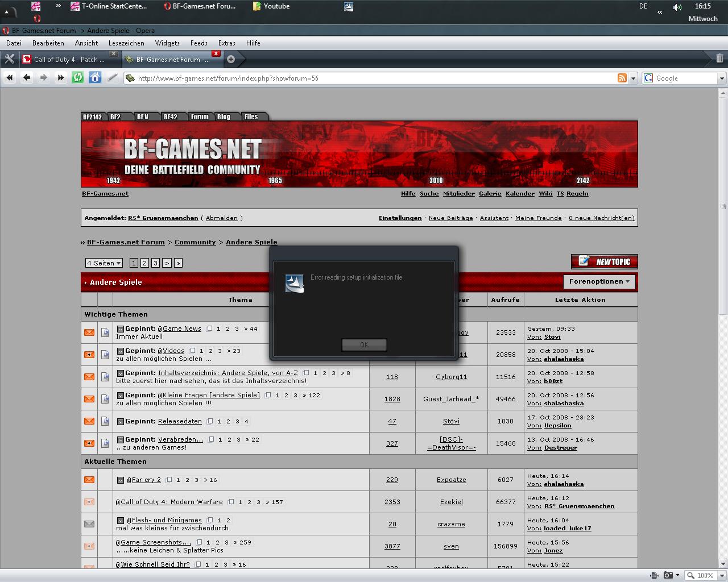Click the dialog's setup installer icon
The image size is (728, 582).
coord(294,283)
